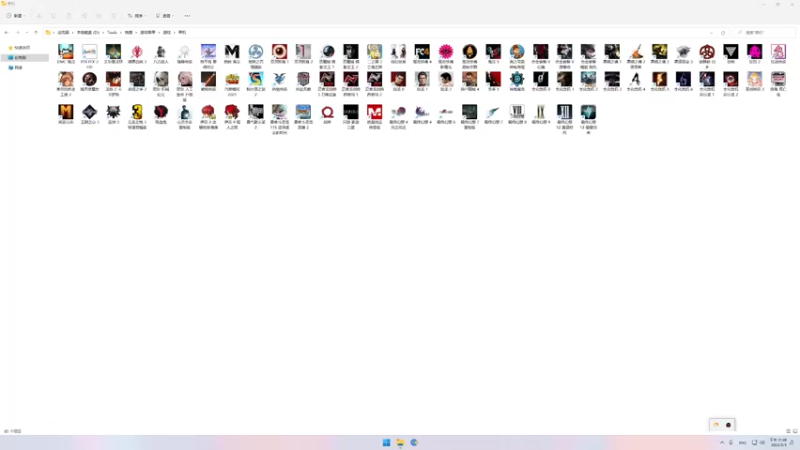Open the Final Fantasy IX shortcut
Screen dimensions: 800x450
point(541,112)
